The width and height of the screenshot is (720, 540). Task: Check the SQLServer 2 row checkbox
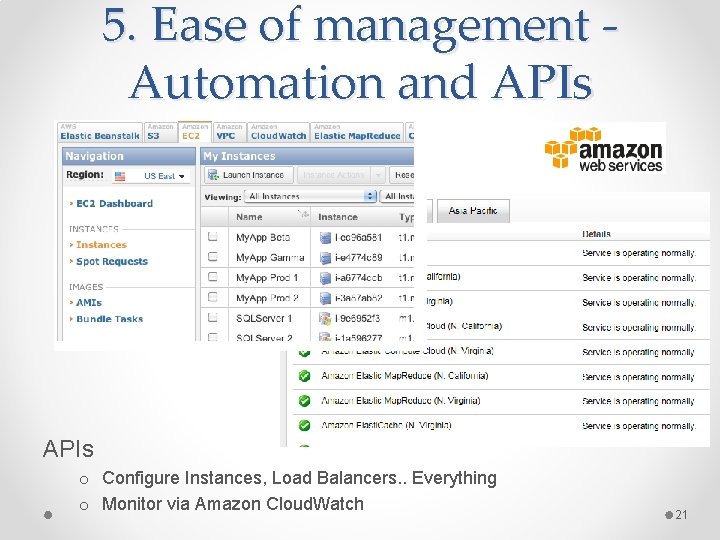[x=212, y=337]
